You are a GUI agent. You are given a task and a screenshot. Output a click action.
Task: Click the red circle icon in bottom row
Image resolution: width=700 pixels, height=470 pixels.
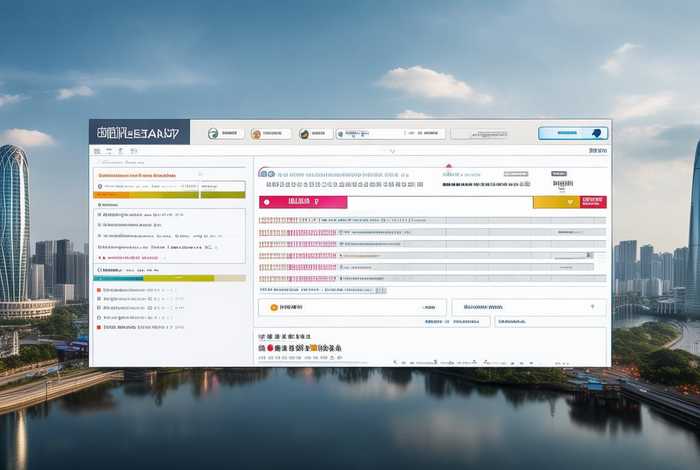pos(270,348)
